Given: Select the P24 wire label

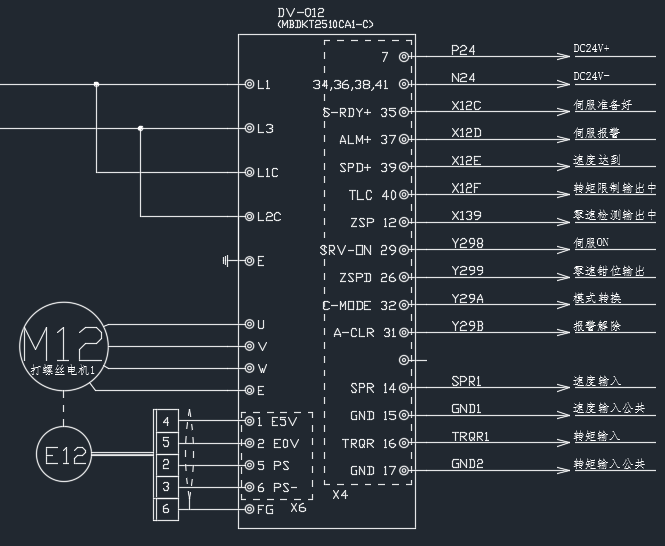Looking at the screenshot, I should [463, 49].
